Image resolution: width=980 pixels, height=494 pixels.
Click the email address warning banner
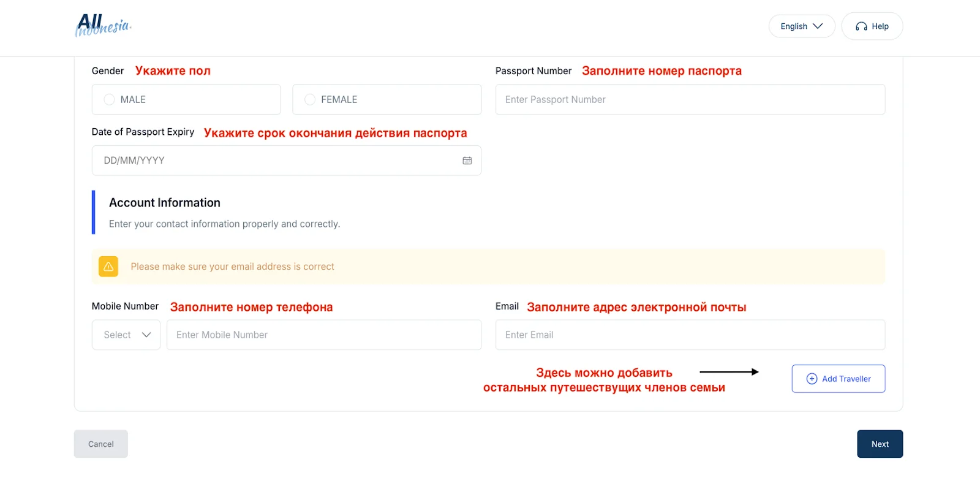click(488, 266)
